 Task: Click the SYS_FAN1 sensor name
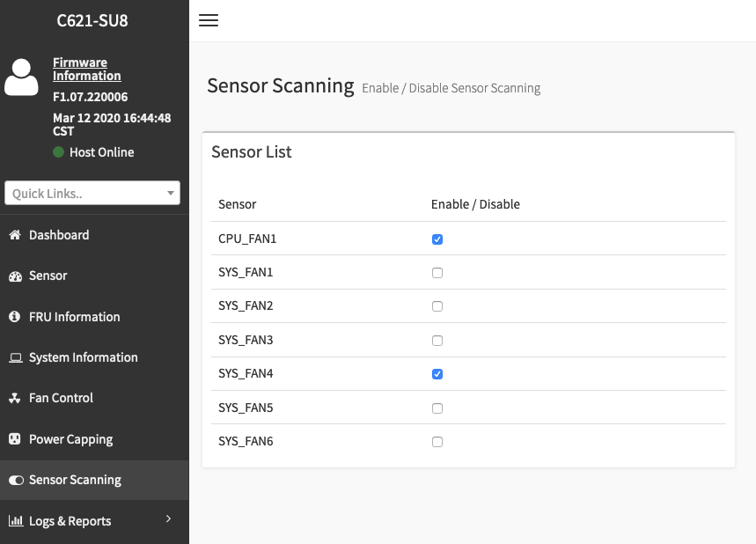click(x=246, y=272)
